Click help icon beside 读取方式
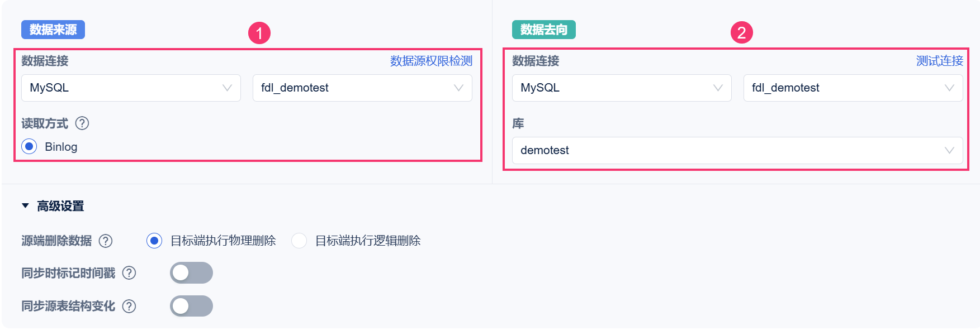This screenshot has width=980, height=335. coord(82,123)
